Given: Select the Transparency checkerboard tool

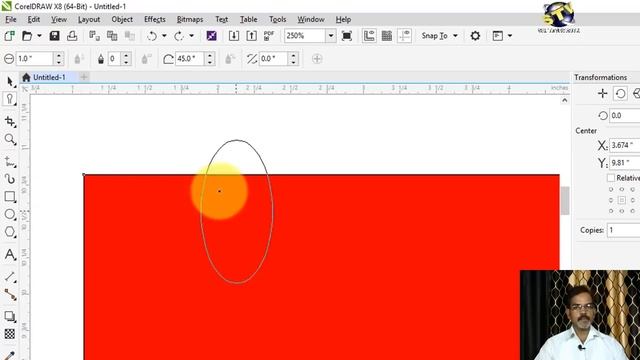Looking at the screenshot, I should click(10, 334).
